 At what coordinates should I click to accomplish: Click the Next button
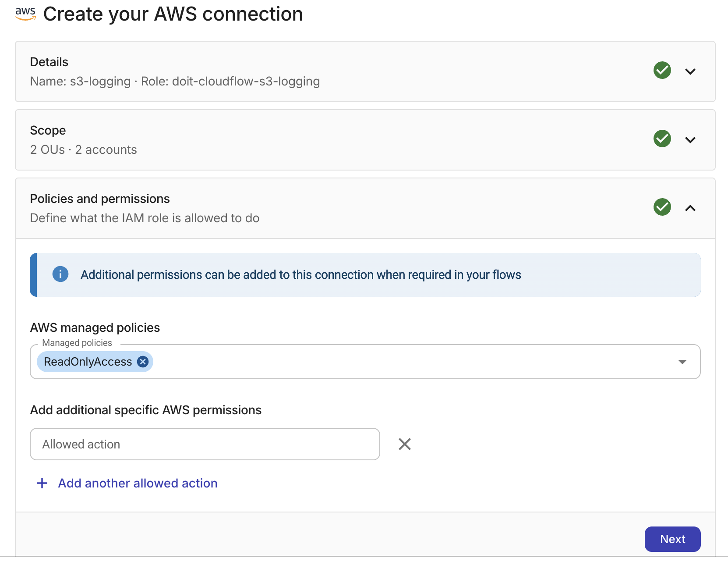pyautogui.click(x=672, y=539)
